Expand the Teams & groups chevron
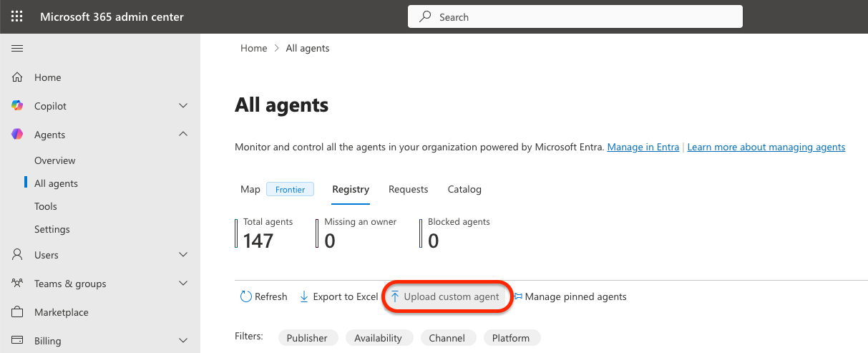Viewport: 868px width, 353px height. [183, 284]
